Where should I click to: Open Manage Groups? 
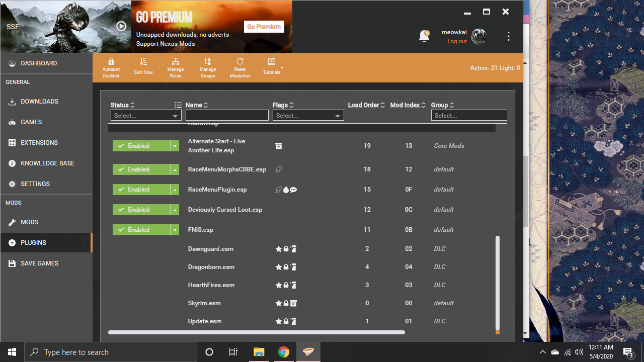click(208, 67)
